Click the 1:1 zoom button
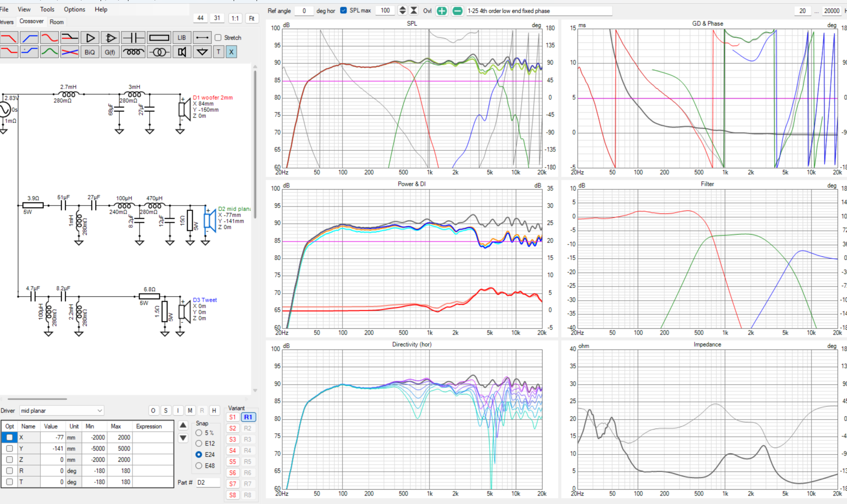 click(x=235, y=18)
